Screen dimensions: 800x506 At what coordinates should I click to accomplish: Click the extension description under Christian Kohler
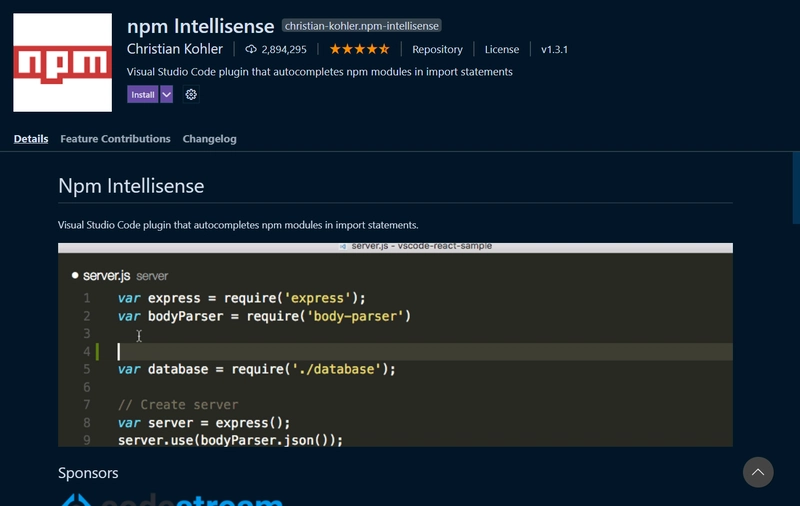point(320,72)
